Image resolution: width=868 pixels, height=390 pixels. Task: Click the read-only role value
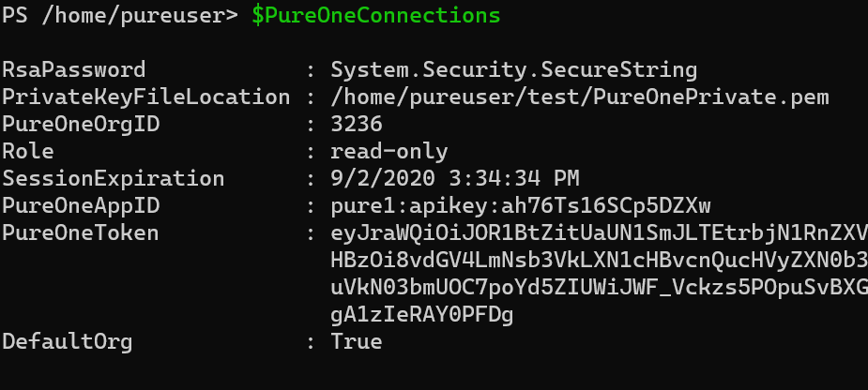389,152
